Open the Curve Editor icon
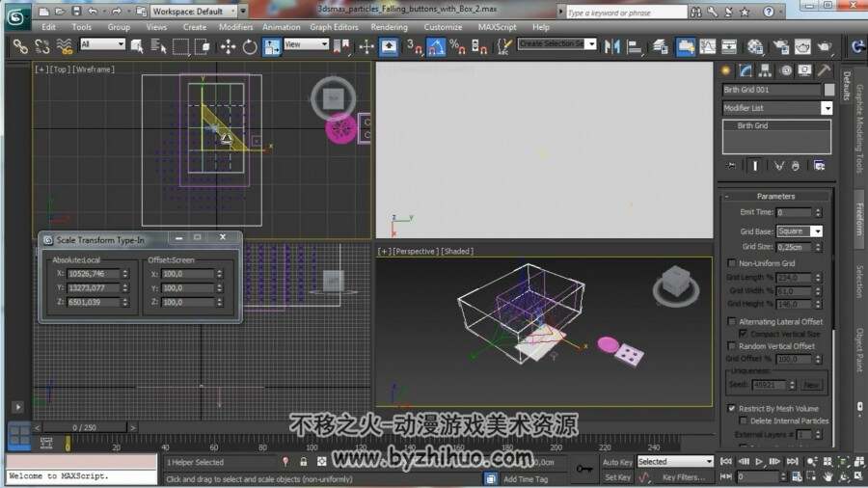 (708, 46)
